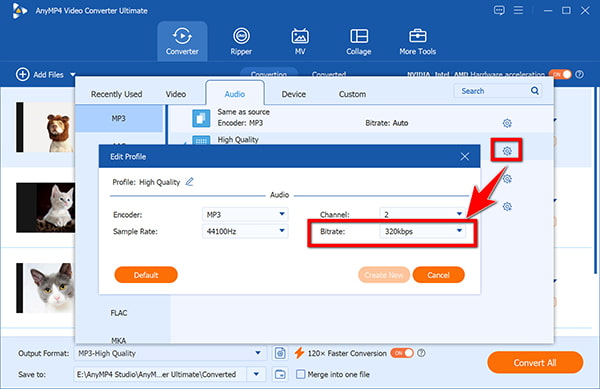Click the fourth profile settings gear
This screenshot has height=389, width=600.
click(x=507, y=207)
